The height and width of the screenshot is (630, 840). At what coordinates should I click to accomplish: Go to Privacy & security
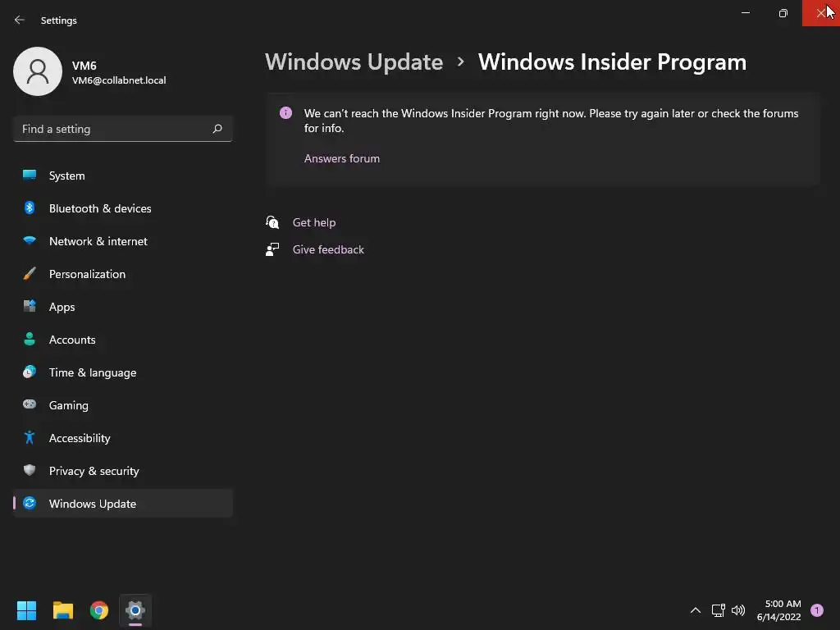click(123, 471)
